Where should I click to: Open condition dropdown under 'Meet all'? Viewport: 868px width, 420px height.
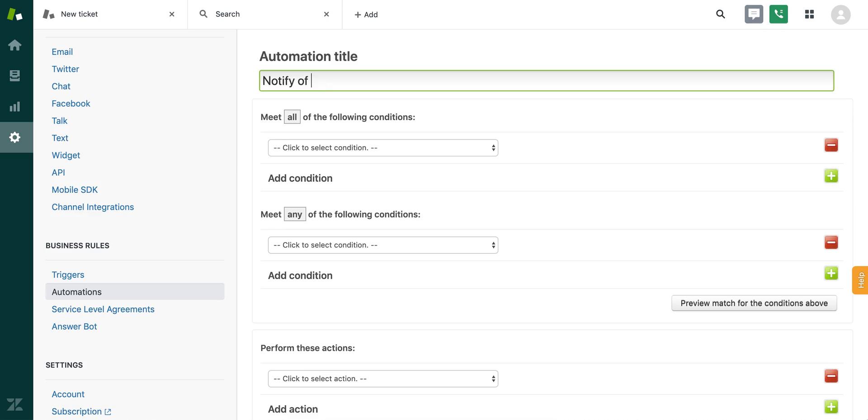click(383, 148)
